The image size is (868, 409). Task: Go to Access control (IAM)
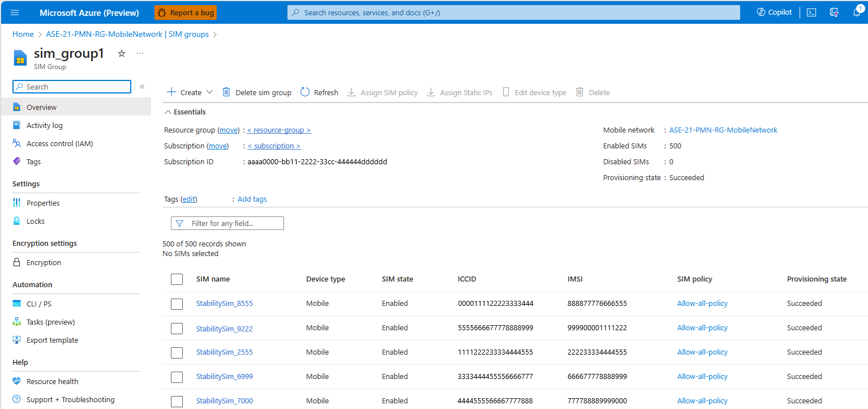tap(59, 143)
